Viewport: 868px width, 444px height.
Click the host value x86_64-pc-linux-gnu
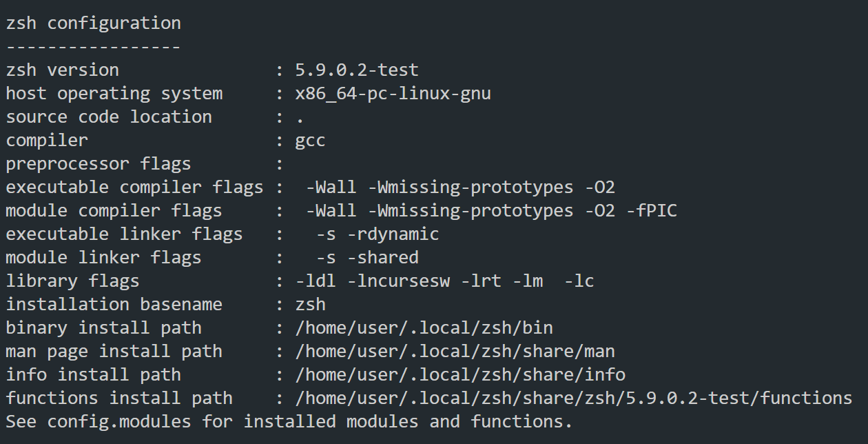point(393,93)
